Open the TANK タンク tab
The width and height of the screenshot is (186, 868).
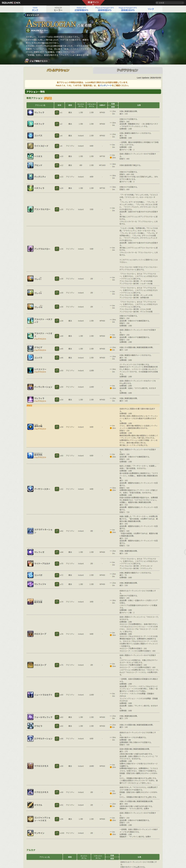[35, 9]
